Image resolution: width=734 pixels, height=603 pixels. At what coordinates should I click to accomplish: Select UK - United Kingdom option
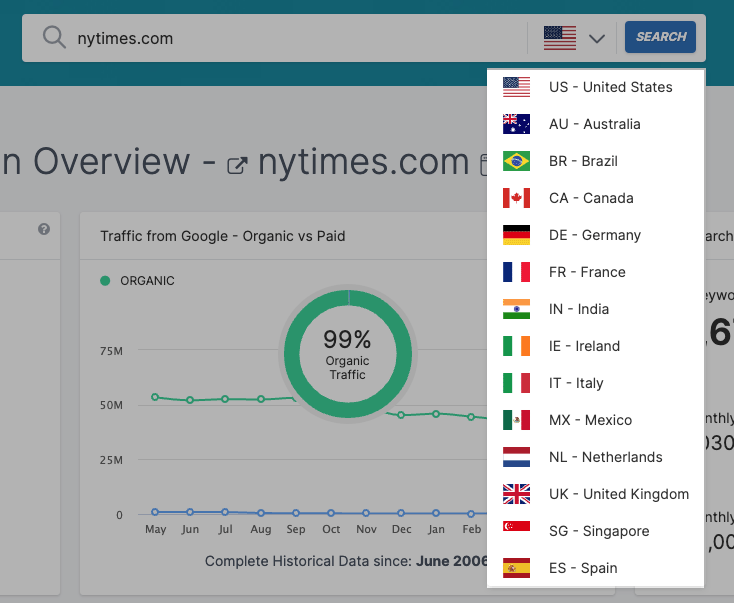595,494
